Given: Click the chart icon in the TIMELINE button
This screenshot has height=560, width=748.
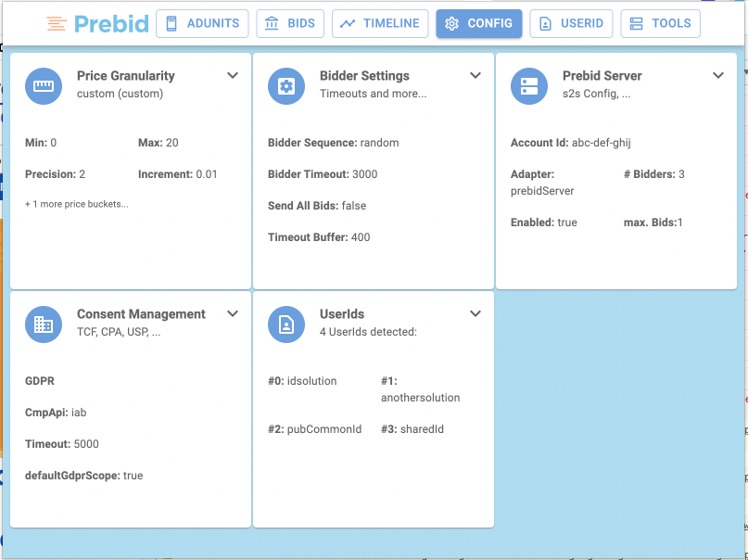Looking at the screenshot, I should coord(349,23).
